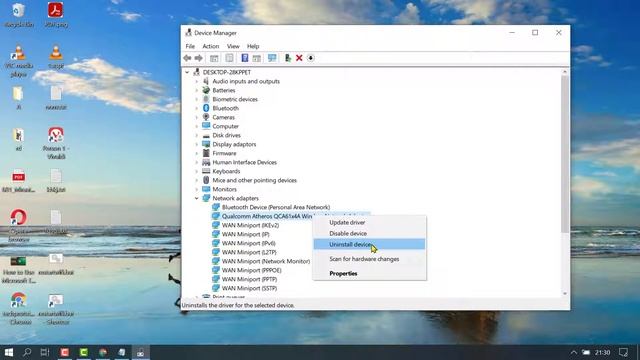Select the Qualcomm Atheros QCA61x4A adapter
640x360 pixels.
267,216
